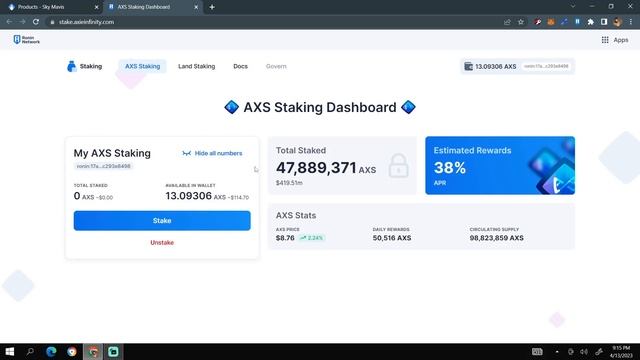Click the AXS price $8.76
Viewport: 640px width, 360px height.
(x=285, y=238)
